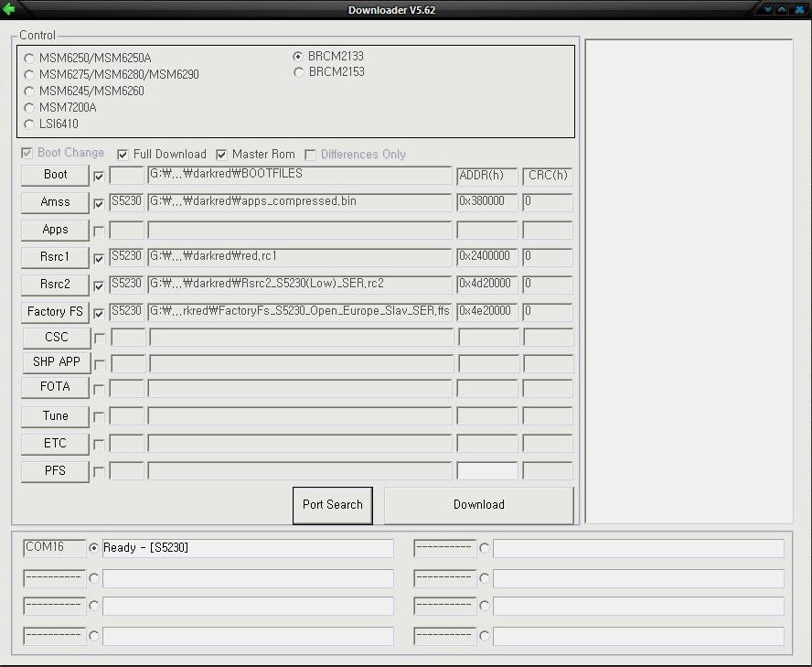
Task: Click the PFS address input field
Action: pyautogui.click(x=487, y=472)
